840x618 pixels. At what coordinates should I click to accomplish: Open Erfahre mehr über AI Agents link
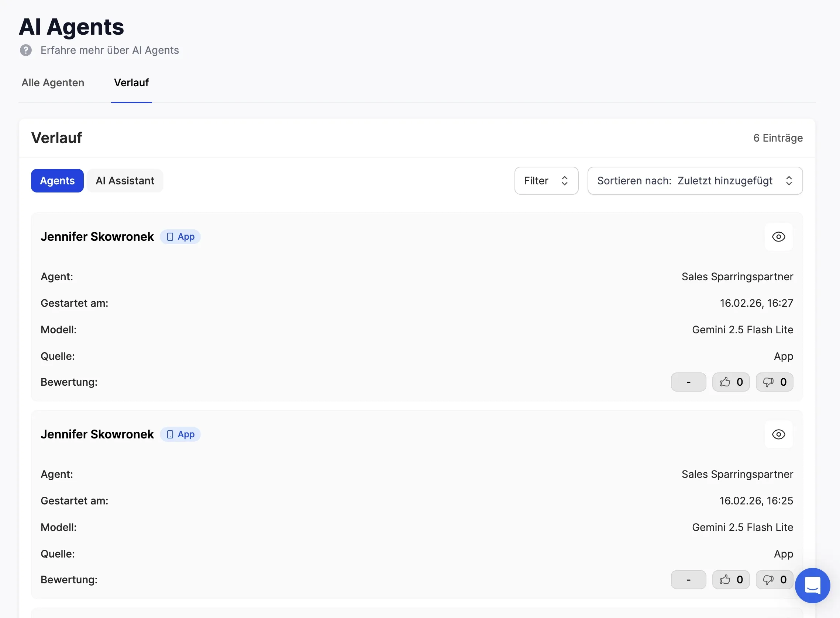click(x=110, y=50)
